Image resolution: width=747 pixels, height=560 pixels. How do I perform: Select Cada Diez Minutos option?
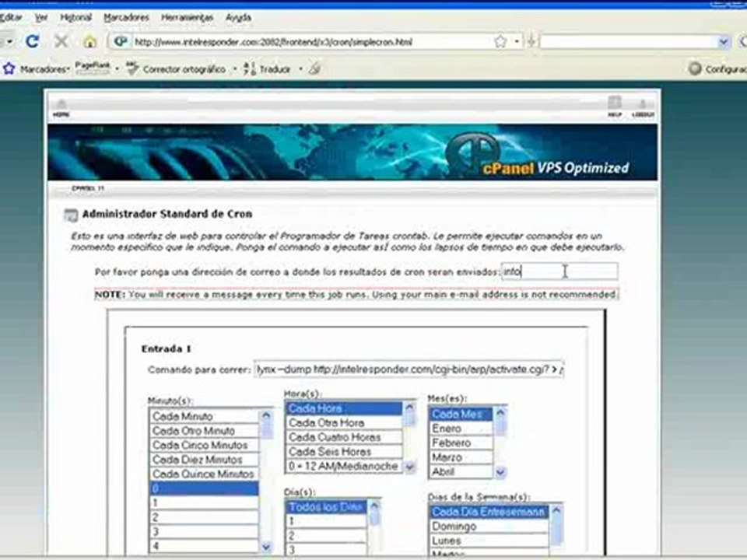(204, 460)
